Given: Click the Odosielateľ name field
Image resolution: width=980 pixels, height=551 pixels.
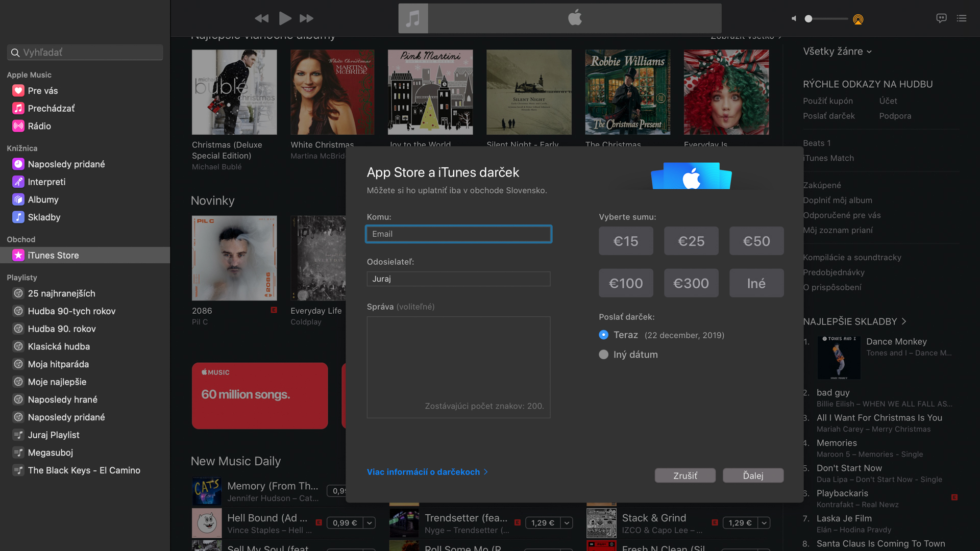Looking at the screenshot, I should pyautogui.click(x=458, y=279).
